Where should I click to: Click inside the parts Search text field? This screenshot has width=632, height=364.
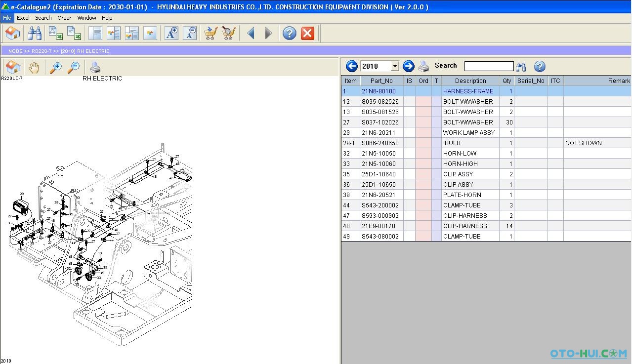(489, 66)
